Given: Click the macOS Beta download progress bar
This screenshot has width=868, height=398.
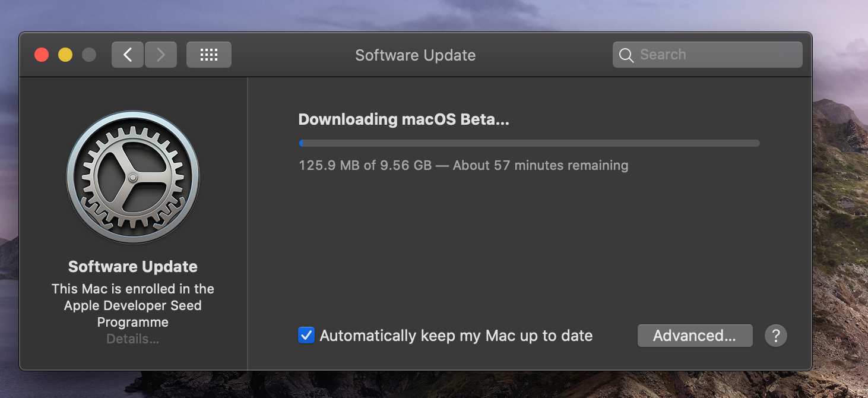Looking at the screenshot, I should click(529, 143).
